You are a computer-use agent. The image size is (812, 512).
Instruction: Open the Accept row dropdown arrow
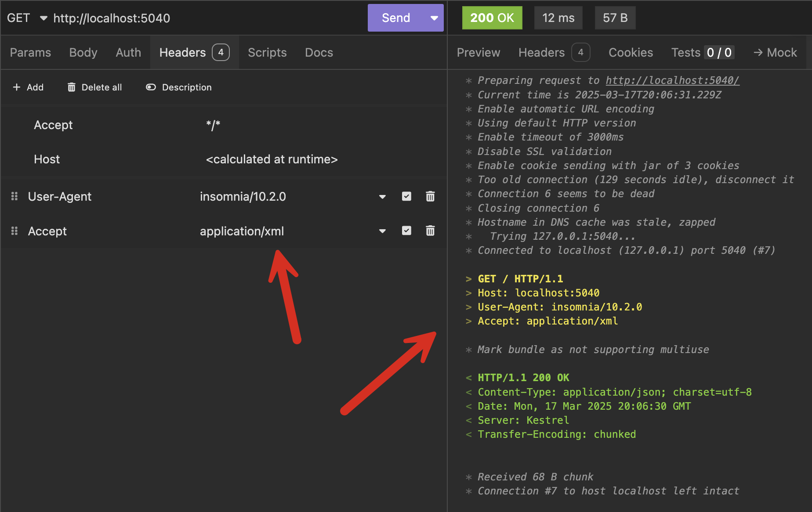tap(382, 231)
